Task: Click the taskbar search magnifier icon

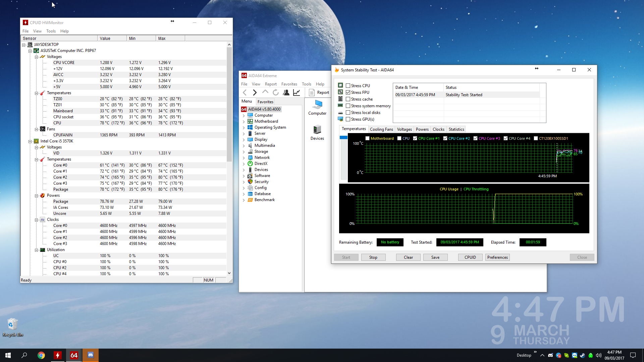Action: (x=24, y=355)
